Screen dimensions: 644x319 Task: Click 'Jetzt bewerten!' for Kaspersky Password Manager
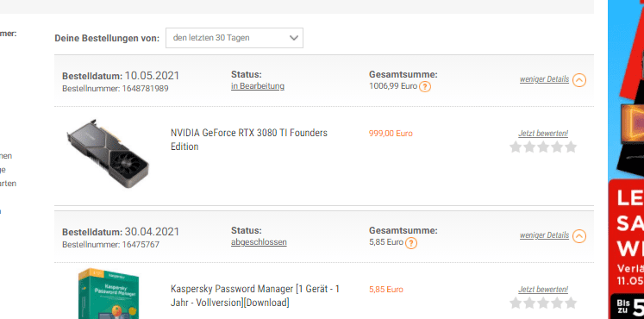pos(543,290)
